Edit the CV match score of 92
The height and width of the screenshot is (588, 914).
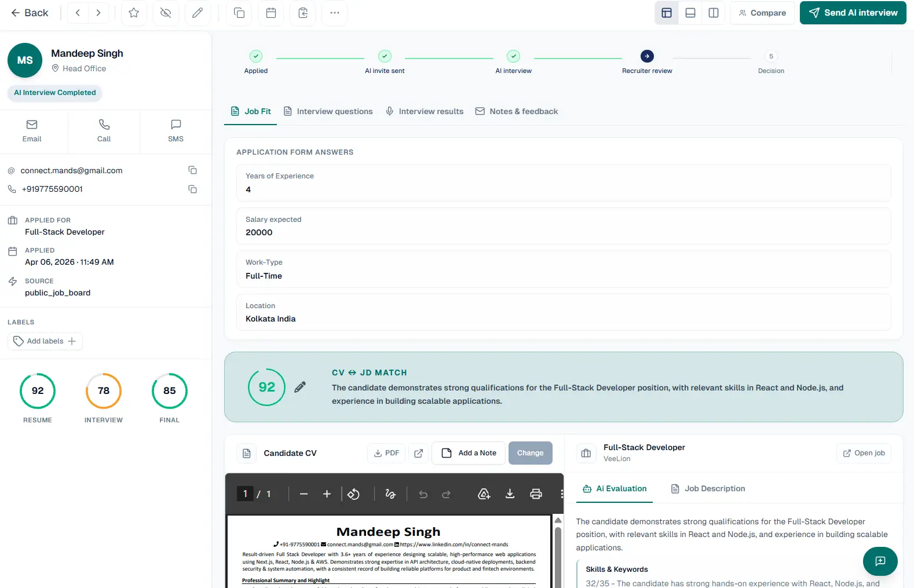[x=300, y=387]
